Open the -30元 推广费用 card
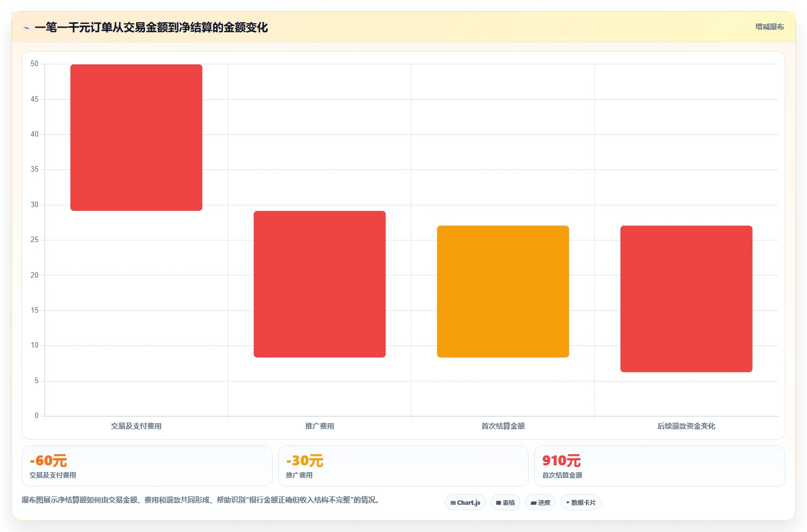This screenshot has height=532, width=807. click(x=403, y=466)
